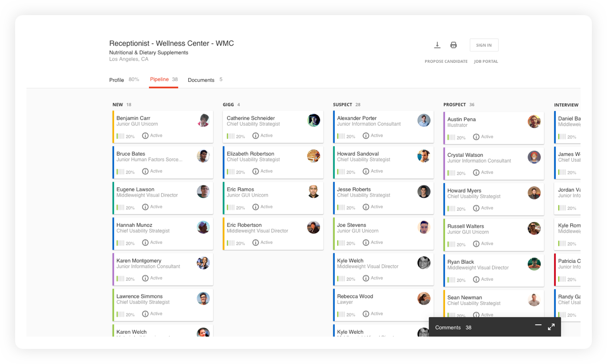Select candidate name Russell Walters

pos(466,226)
